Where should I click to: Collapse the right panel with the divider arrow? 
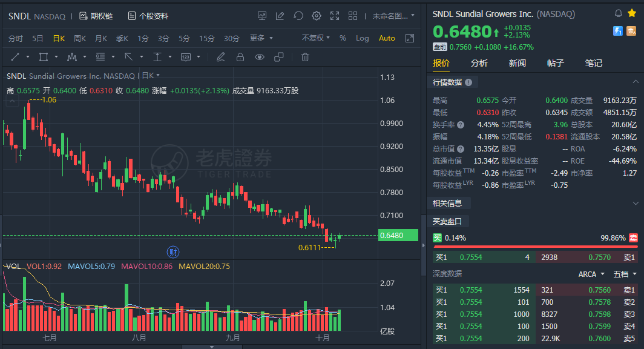[424, 245]
